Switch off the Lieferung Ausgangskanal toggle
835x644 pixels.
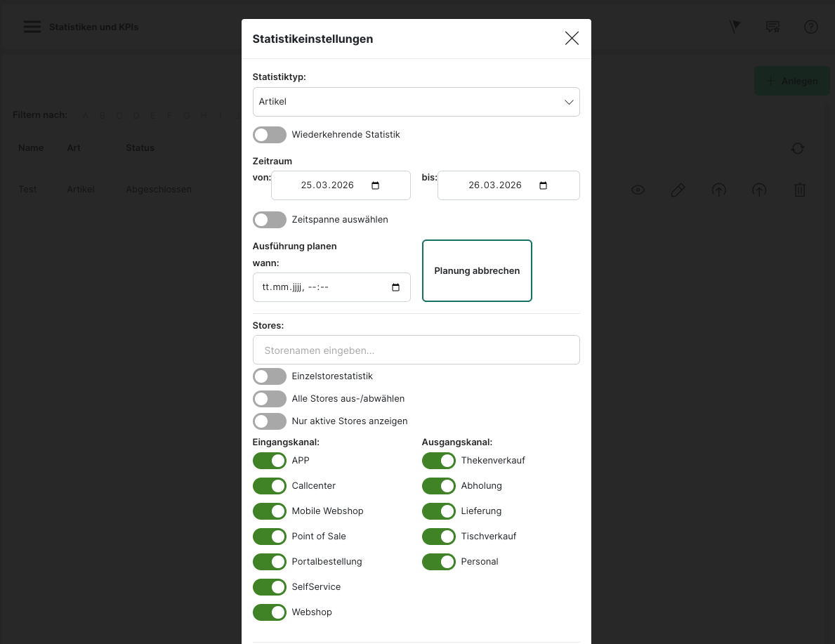click(x=439, y=511)
